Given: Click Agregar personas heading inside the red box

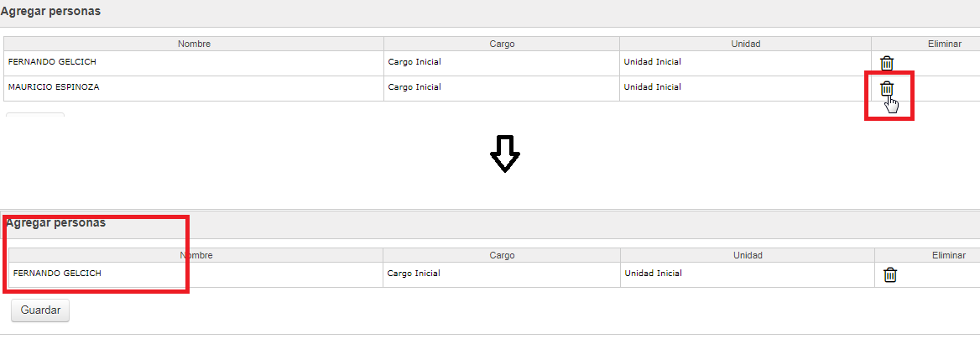Looking at the screenshot, I should [x=55, y=222].
